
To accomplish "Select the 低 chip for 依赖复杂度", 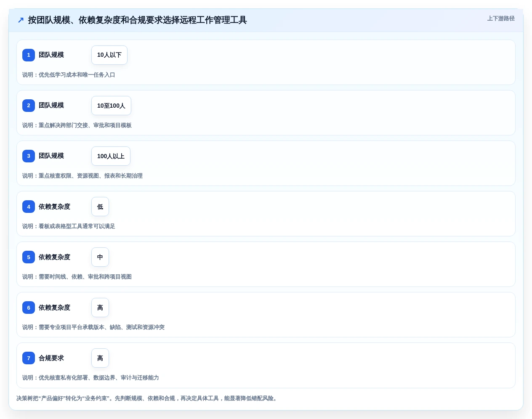I will pos(100,207).
